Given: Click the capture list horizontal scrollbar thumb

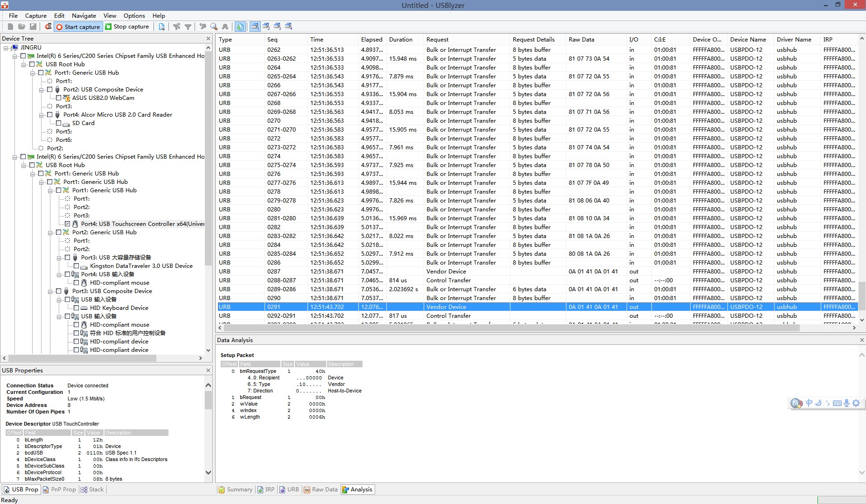Looking at the screenshot, I should (512, 328).
